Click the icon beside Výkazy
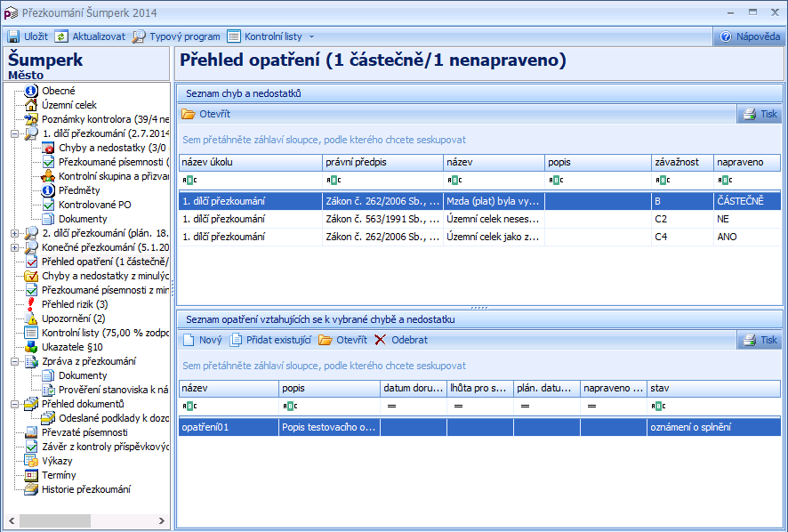The image size is (788, 532). 31,461
